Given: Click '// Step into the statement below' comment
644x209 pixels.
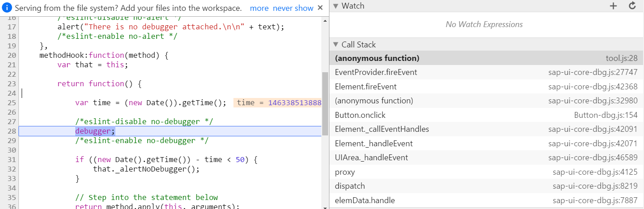Looking at the screenshot, I should (146, 197).
